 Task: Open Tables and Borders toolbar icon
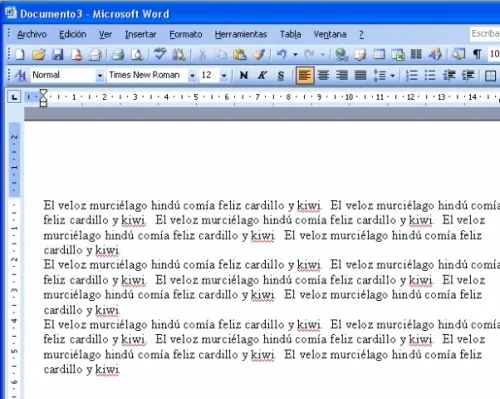click(360, 54)
